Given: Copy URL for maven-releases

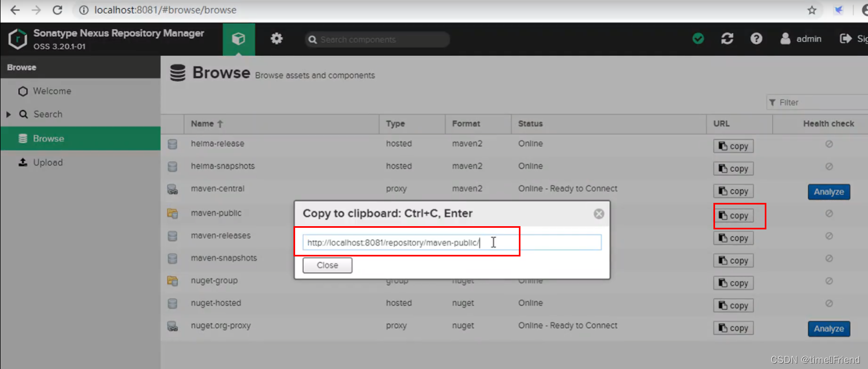Looking at the screenshot, I should click(x=733, y=238).
